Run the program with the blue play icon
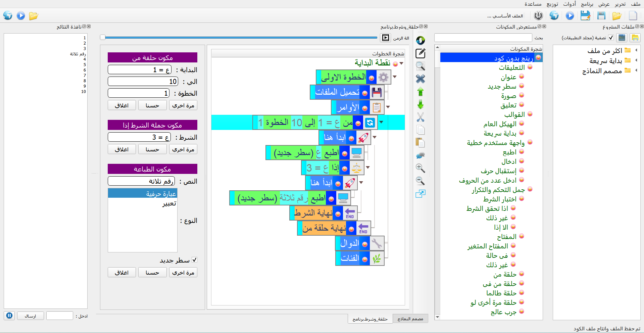Screen dimensions: 644x333 click(x=570, y=15)
